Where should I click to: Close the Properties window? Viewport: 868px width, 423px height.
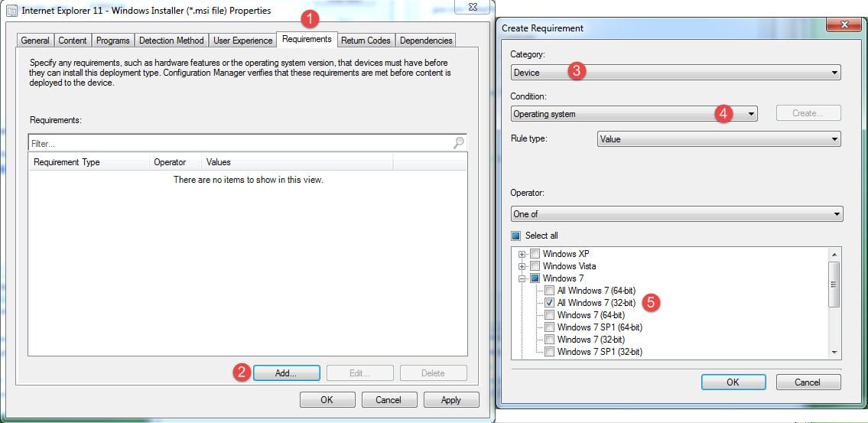point(472,6)
